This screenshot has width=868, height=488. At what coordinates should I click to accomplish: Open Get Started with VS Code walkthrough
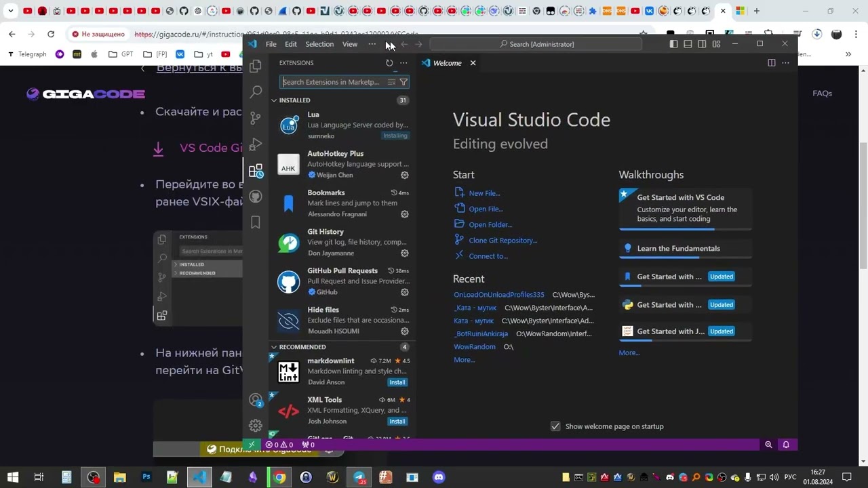686,208
